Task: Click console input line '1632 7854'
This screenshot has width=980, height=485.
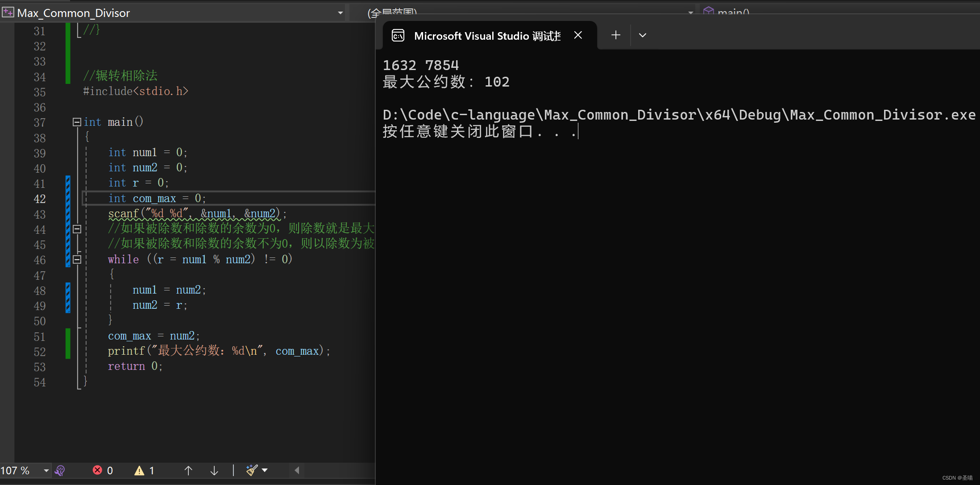Action: (421, 66)
